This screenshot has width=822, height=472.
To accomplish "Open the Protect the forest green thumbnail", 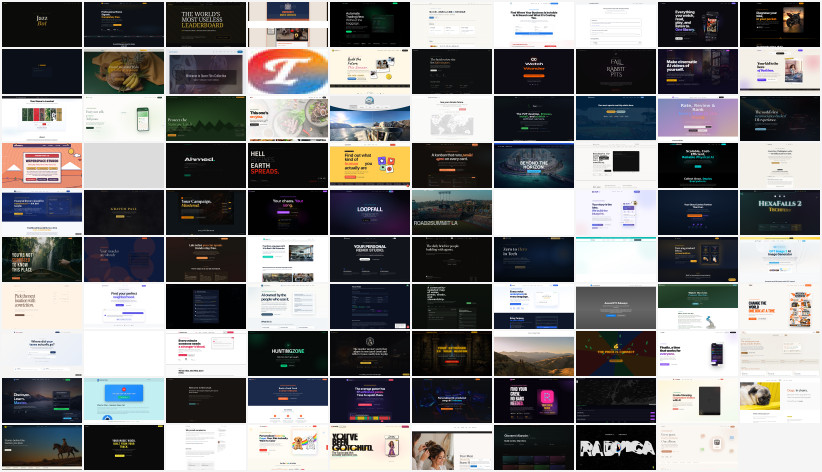I will (206, 119).
